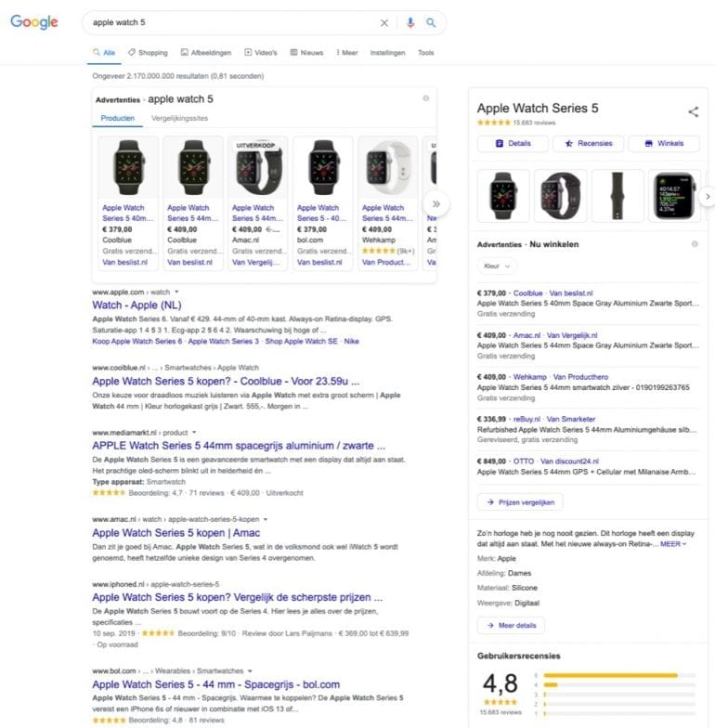Click Amac.nl link in Nu winkelen list
The height and width of the screenshot is (728, 715).
(x=526, y=335)
